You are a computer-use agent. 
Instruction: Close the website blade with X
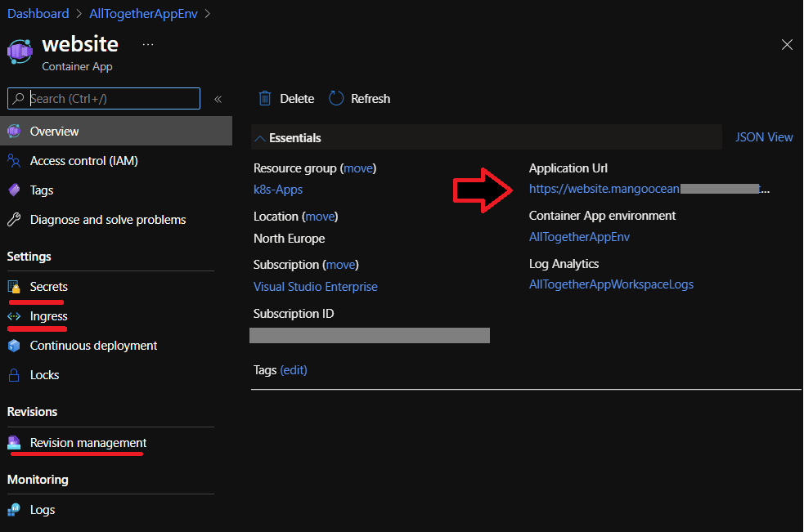pos(787,45)
